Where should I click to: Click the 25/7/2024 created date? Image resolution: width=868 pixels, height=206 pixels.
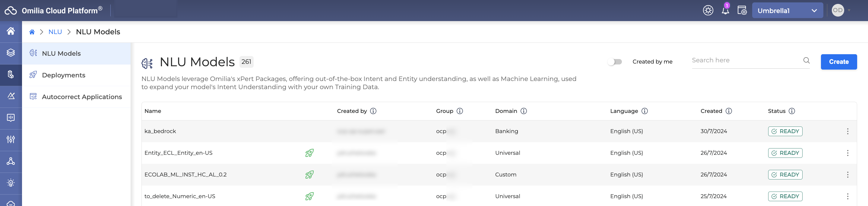point(714,197)
